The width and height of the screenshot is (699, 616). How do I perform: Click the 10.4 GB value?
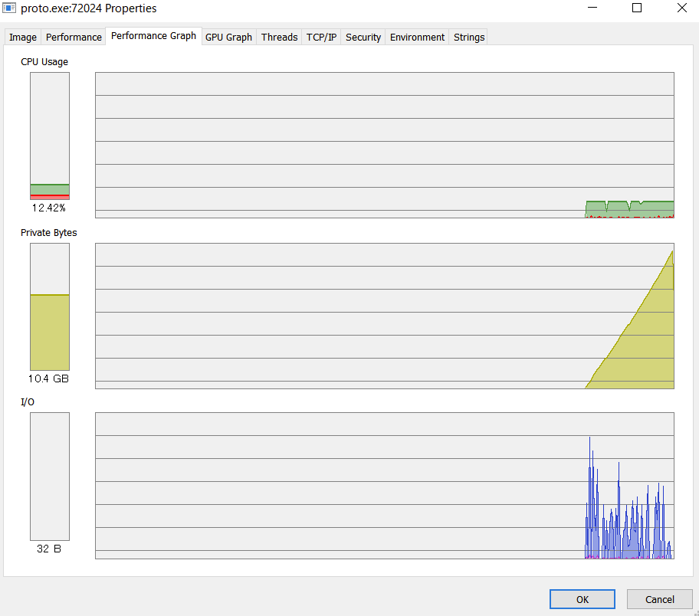[x=48, y=378]
